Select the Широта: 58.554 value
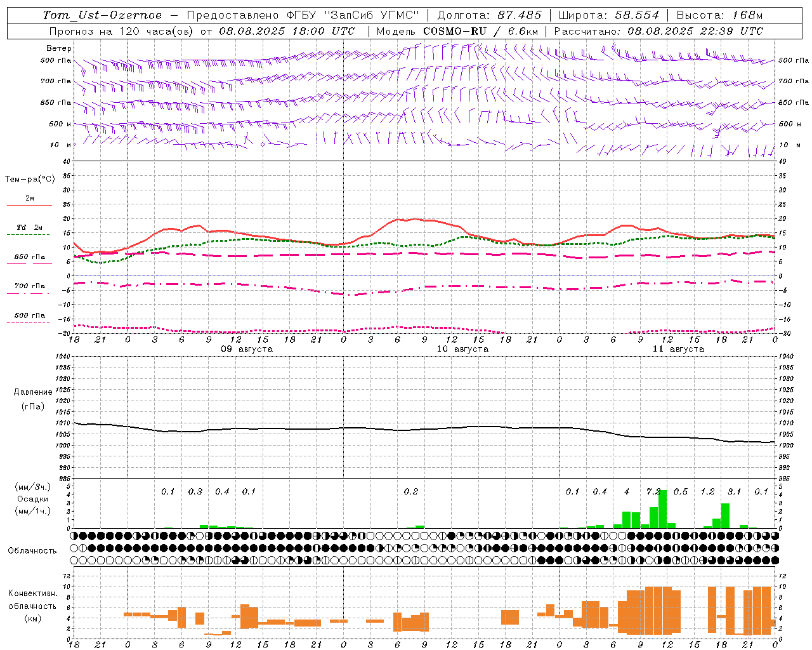The image size is (812, 650). 609,15
